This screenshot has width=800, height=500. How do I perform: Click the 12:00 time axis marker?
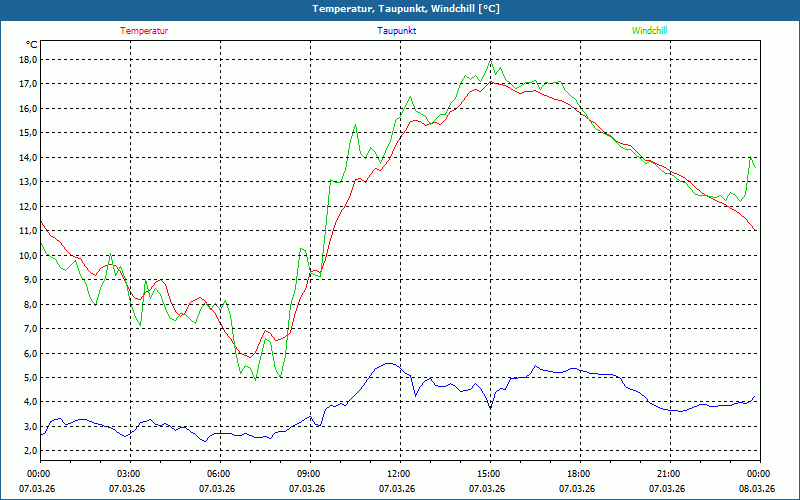tap(399, 474)
